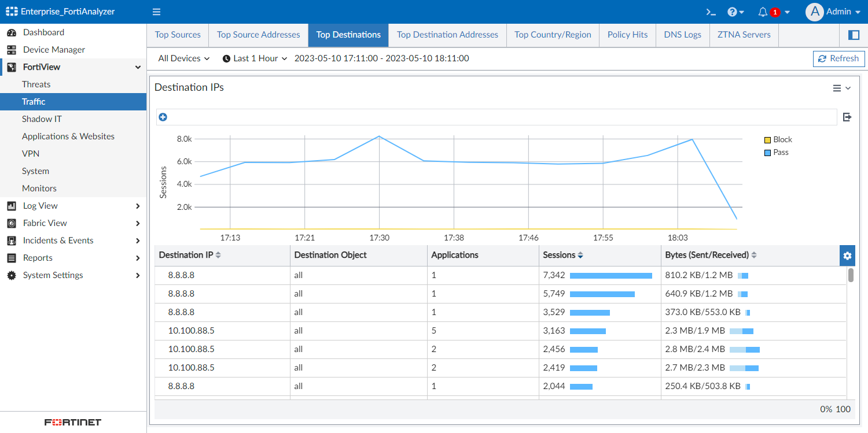868x433 pixels.
Task: Change the Last 1 Hour time range
Action: pos(255,58)
